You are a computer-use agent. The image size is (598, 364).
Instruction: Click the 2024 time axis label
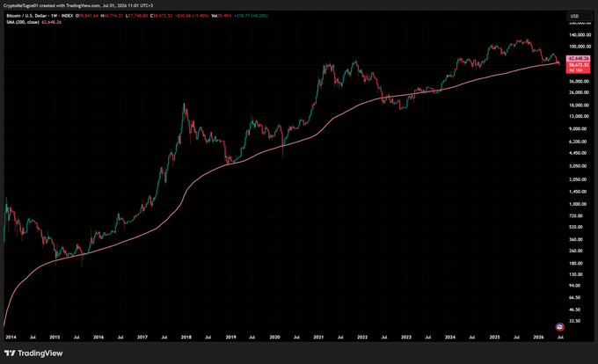coord(450,337)
